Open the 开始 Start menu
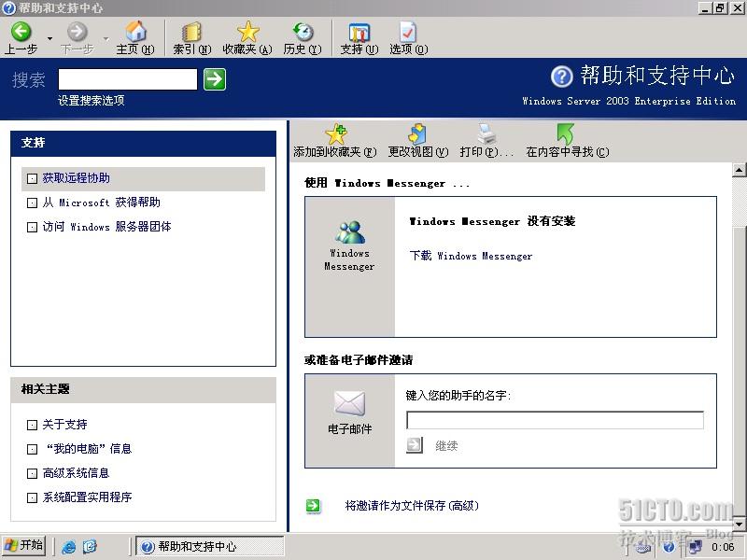The image size is (747, 560). 24,546
